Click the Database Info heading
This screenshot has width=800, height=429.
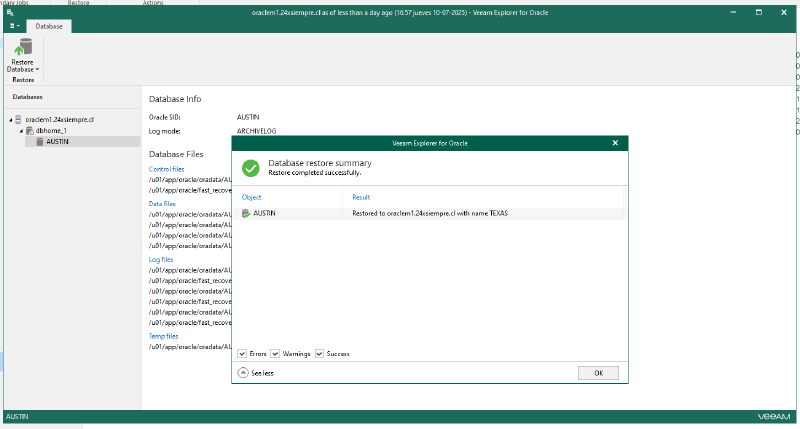click(x=175, y=99)
